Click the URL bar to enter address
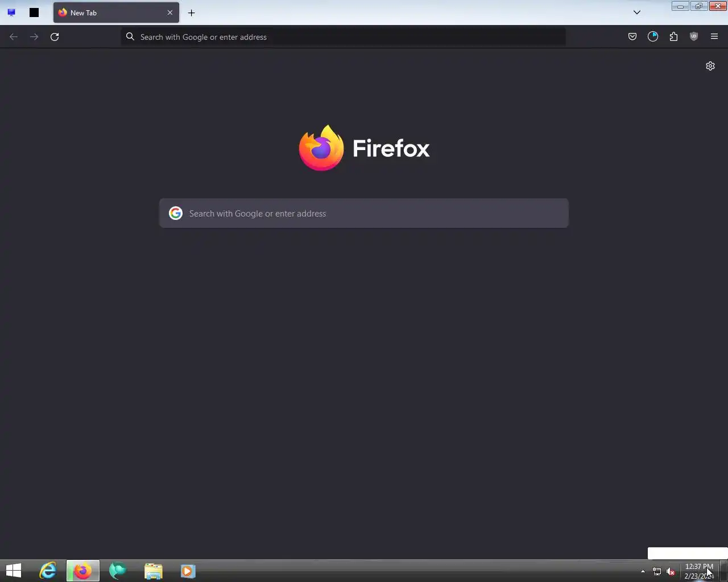The image size is (728, 582). (x=344, y=37)
